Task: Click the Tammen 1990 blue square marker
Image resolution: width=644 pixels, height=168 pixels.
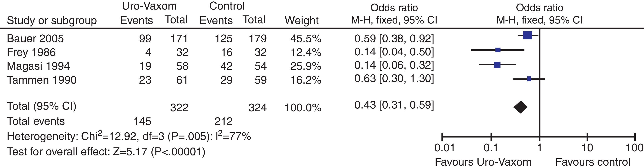Action: [x=529, y=79]
